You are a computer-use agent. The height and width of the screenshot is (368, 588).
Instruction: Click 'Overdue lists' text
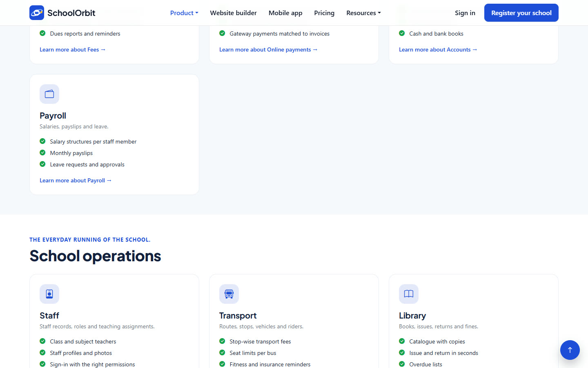425,364
